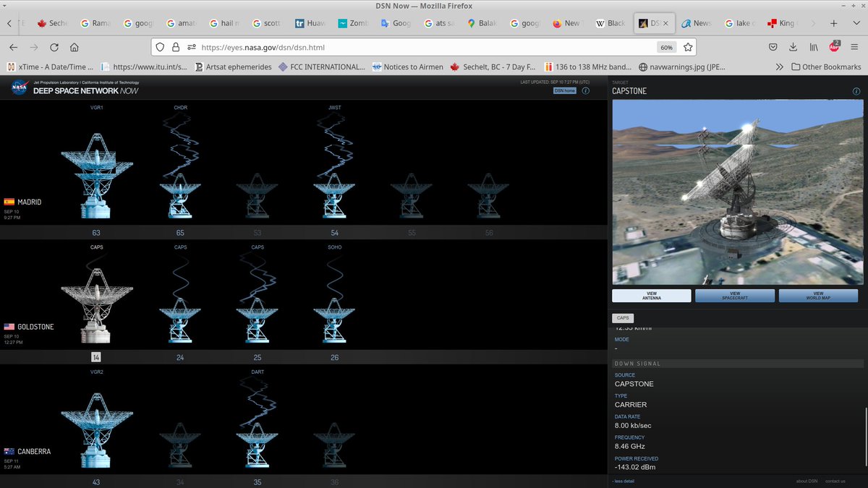Open new browser tab plus button
This screenshot has width=868, height=488.
tap(834, 23)
